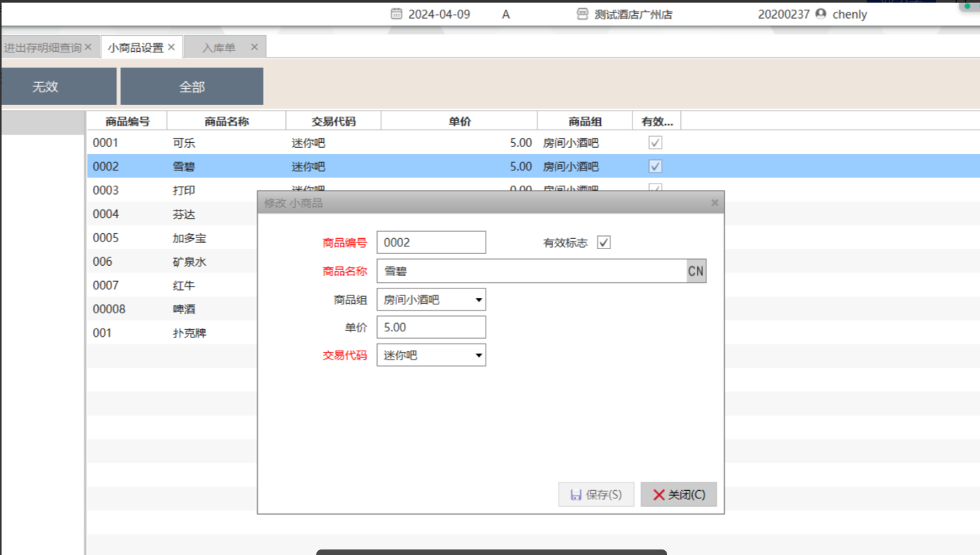Toggle the 有效标志 checkbox
The height and width of the screenshot is (555, 980).
point(604,243)
